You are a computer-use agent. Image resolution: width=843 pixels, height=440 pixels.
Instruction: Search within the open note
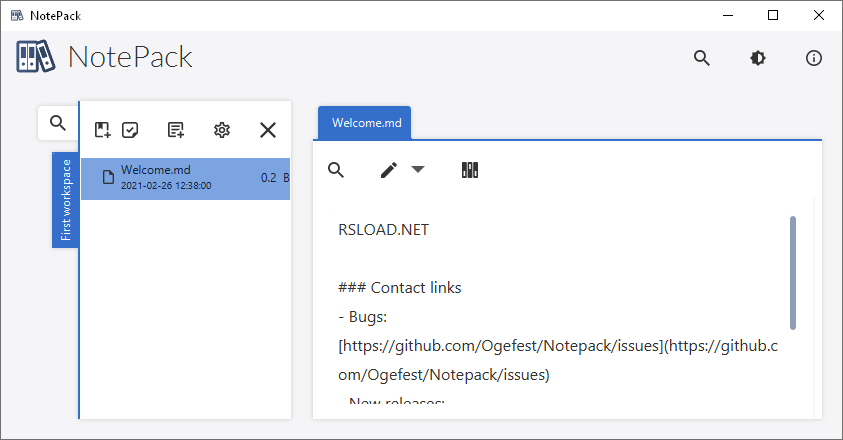(x=336, y=170)
